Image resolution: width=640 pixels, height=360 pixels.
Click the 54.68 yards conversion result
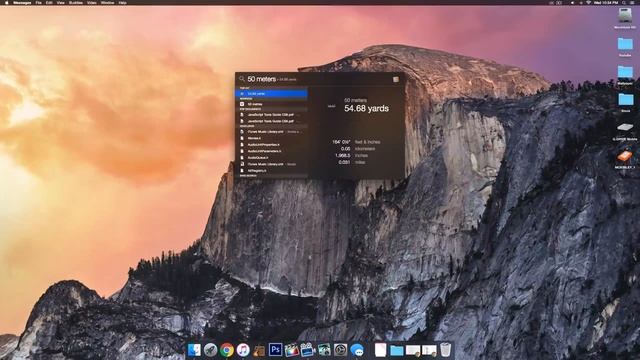tap(366, 108)
